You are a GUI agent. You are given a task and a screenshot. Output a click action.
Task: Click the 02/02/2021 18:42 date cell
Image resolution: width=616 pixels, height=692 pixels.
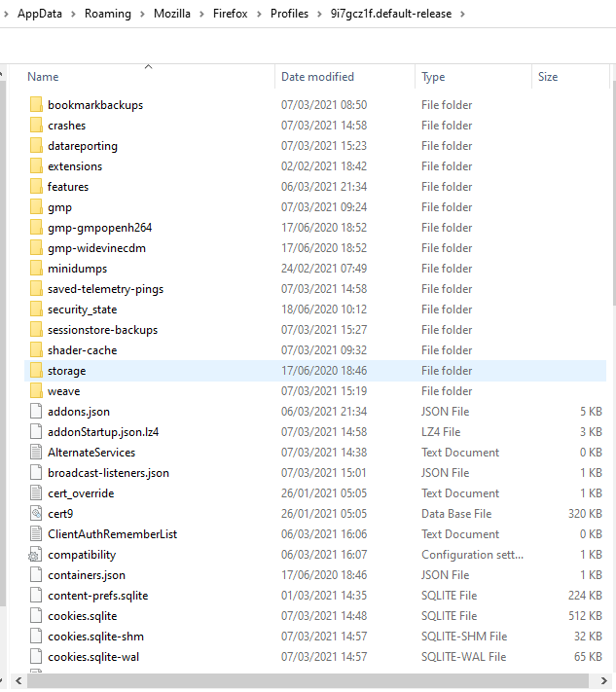click(324, 166)
